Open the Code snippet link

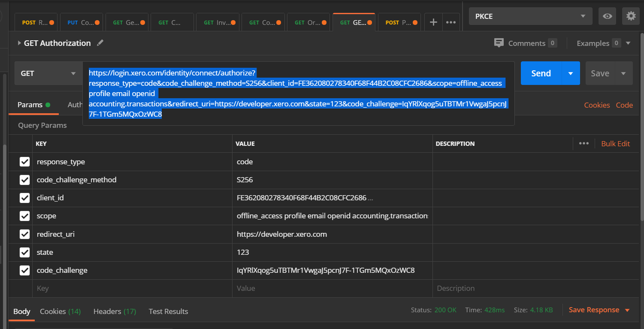coord(624,105)
